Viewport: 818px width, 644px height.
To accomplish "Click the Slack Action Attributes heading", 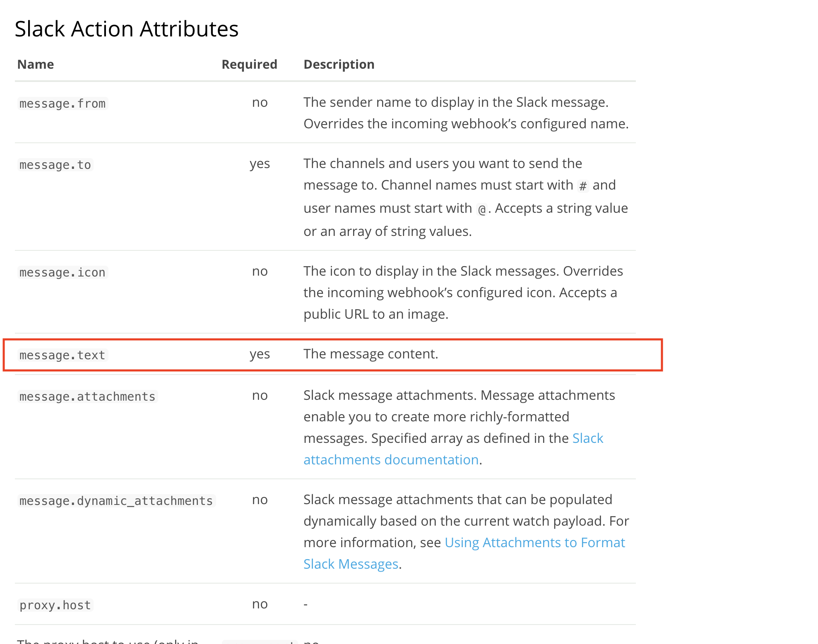I will click(x=127, y=29).
